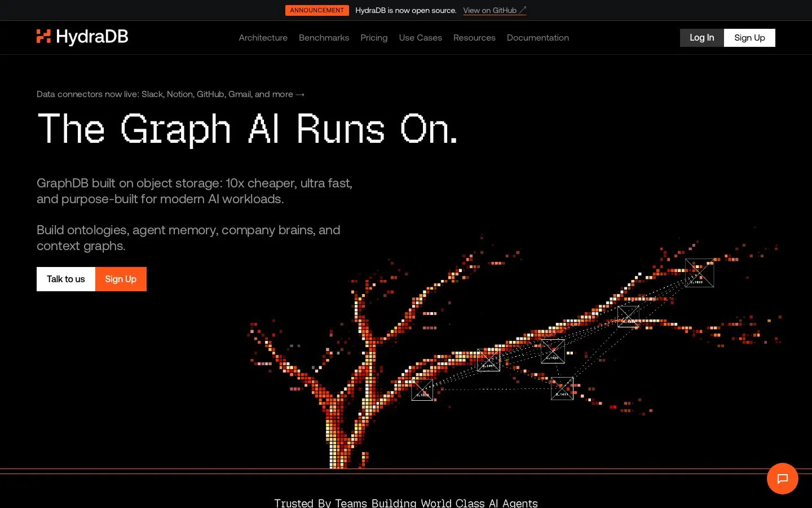Click the HydraDB wordmark
Image resolution: width=812 pixels, height=508 pixels.
click(92, 37)
